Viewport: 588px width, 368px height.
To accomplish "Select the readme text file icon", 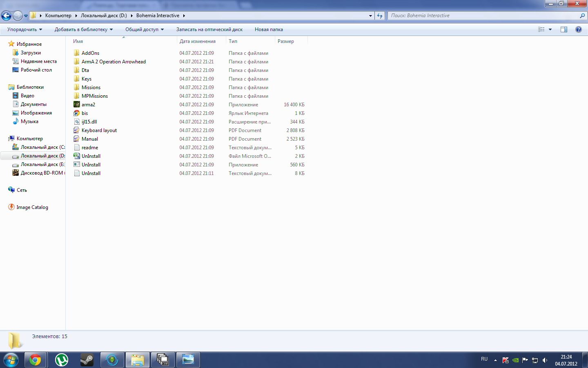I will pyautogui.click(x=76, y=148).
